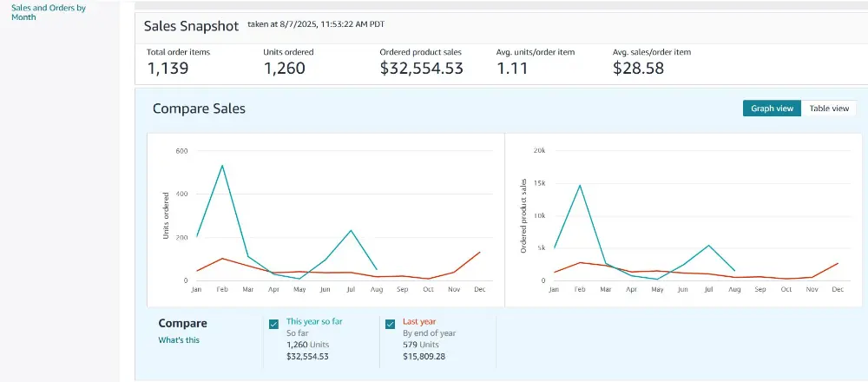Select the Total order items value 1,139
Viewport: 868px width, 382px height.
click(x=168, y=68)
